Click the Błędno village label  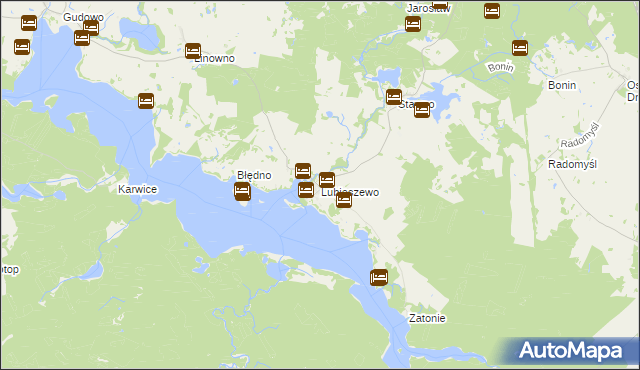tap(254, 175)
